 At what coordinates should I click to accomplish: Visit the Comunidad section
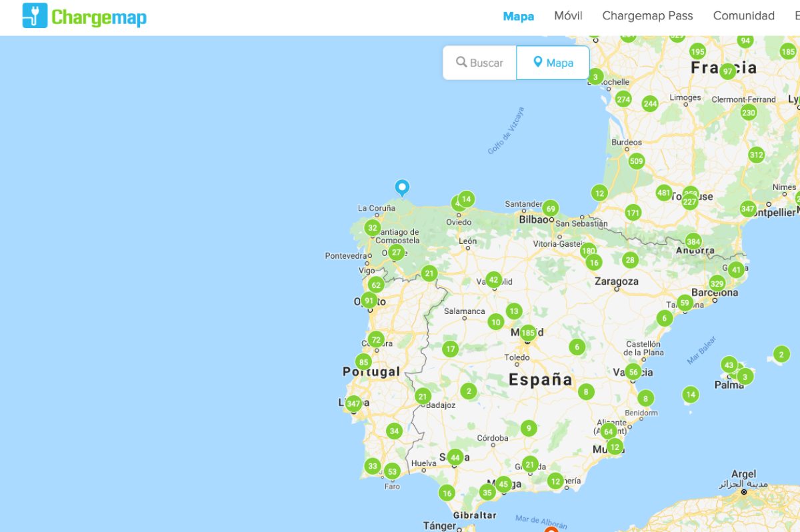coord(743,16)
